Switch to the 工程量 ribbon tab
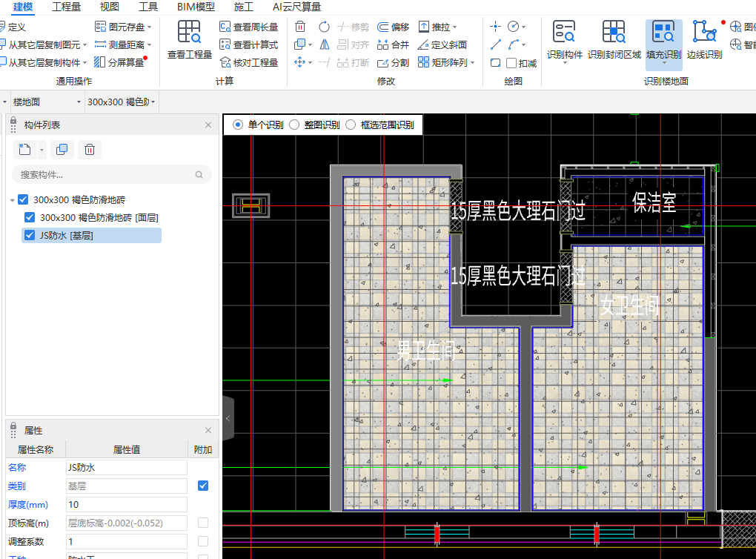The image size is (756, 559). tap(67, 7)
